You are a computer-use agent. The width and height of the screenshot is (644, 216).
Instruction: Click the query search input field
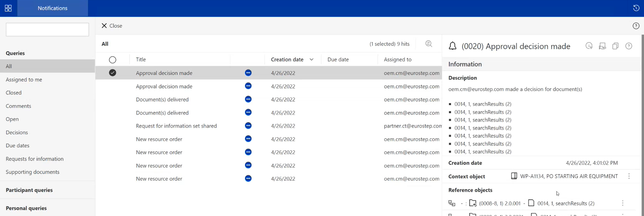coord(47,30)
